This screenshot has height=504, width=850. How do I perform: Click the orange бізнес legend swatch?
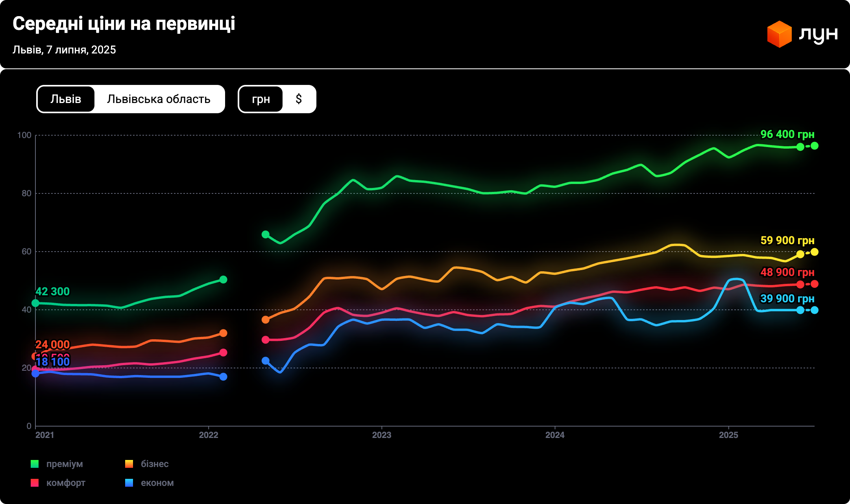[x=129, y=464]
